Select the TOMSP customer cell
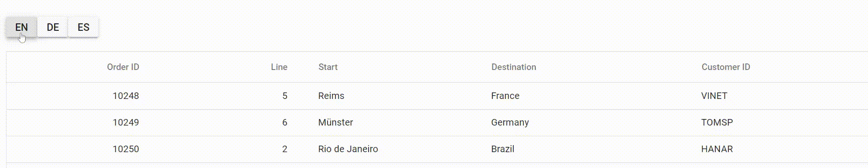 click(x=717, y=122)
